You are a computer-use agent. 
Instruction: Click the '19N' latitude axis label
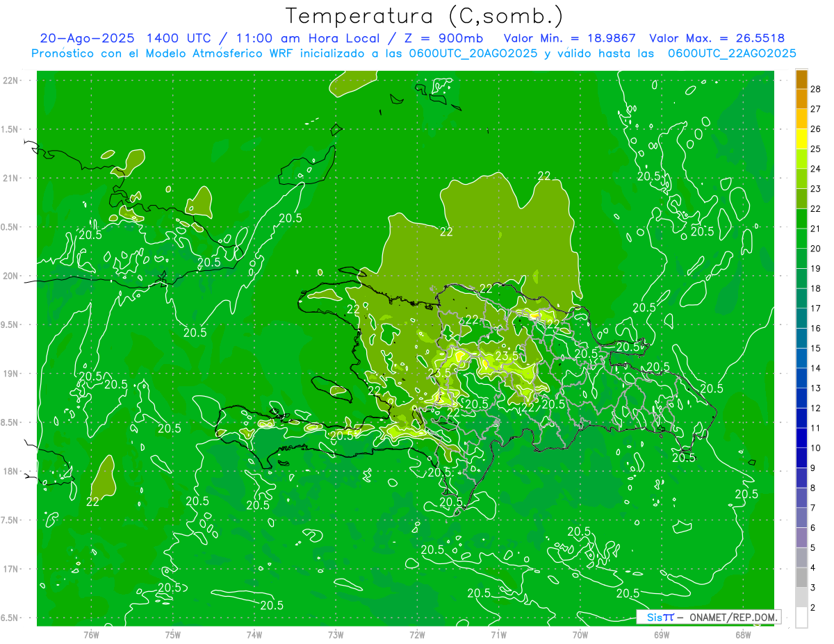click(x=10, y=374)
